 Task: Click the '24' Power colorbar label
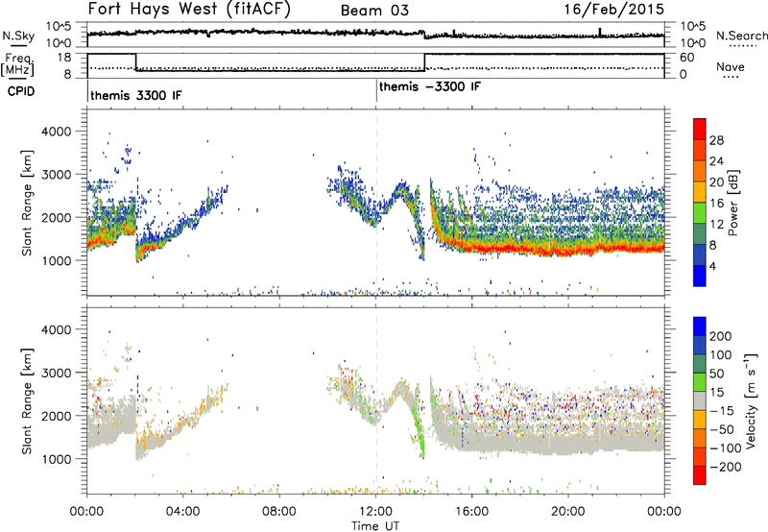(x=716, y=161)
